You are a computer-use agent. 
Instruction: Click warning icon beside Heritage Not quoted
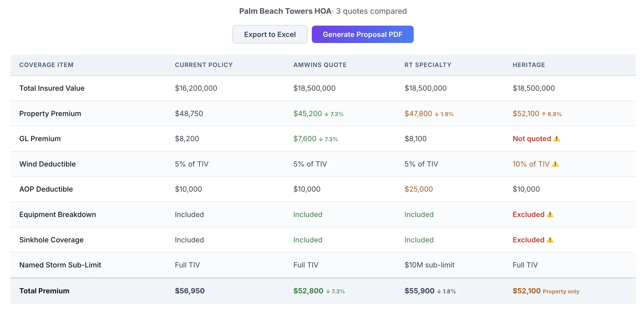(x=557, y=139)
